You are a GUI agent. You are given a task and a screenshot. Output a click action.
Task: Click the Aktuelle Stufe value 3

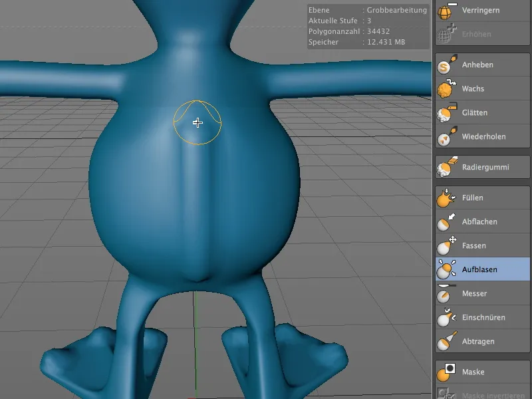tap(369, 21)
